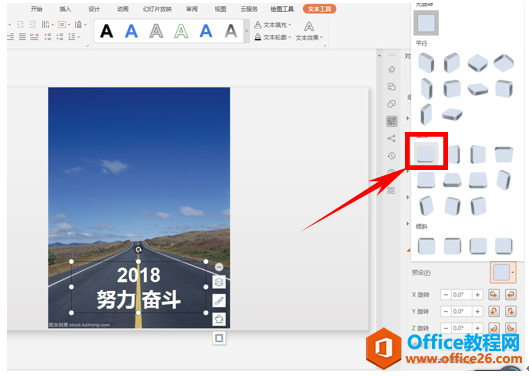Click the distributed alignment icon
The height and width of the screenshot is (376, 529).
[x=34, y=36]
